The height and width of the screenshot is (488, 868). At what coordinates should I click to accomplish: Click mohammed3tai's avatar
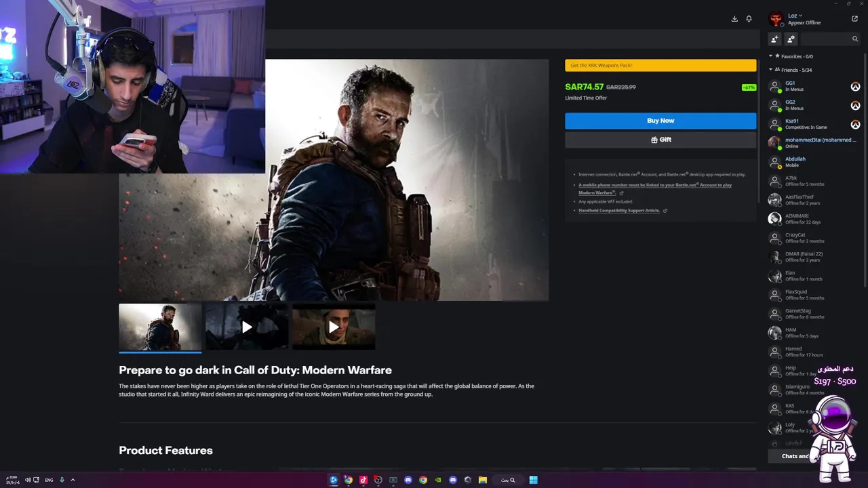774,143
